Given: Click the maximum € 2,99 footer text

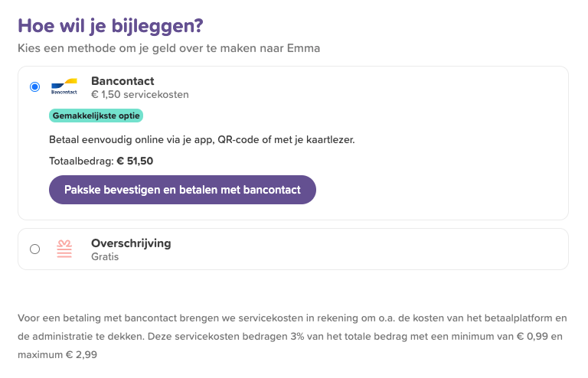Looking at the screenshot, I should 57,354.
